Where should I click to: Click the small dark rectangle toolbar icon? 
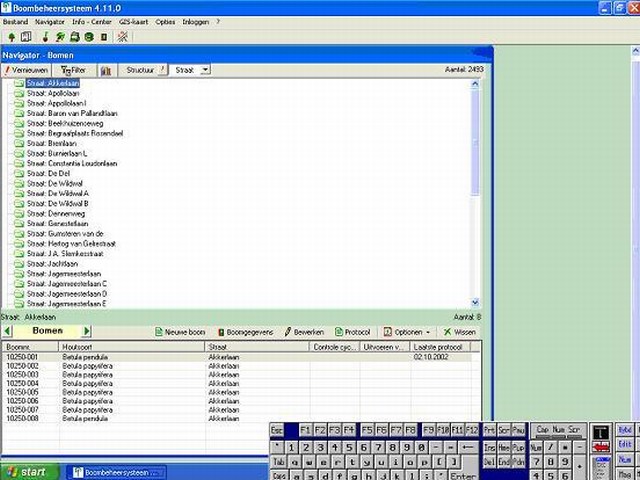(104, 37)
